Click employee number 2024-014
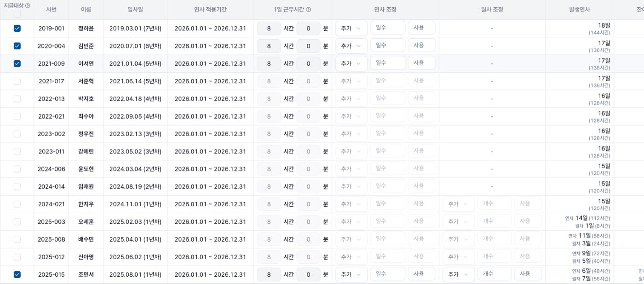 [52, 186]
